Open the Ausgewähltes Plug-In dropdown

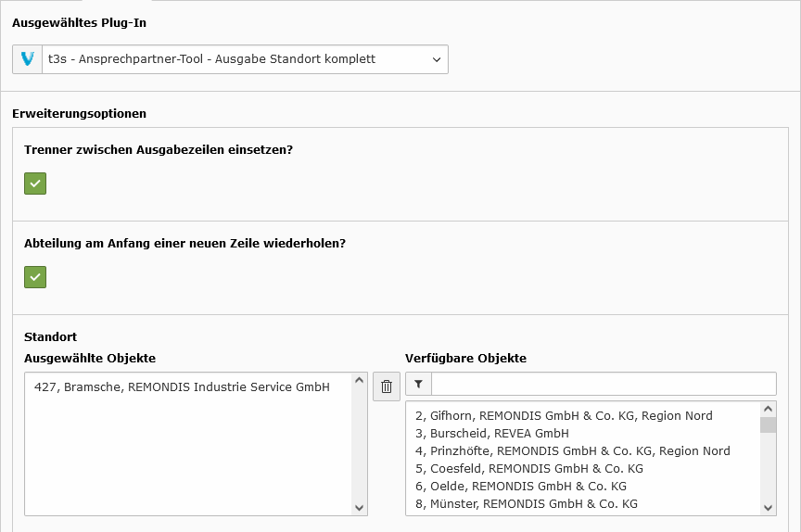point(231,59)
